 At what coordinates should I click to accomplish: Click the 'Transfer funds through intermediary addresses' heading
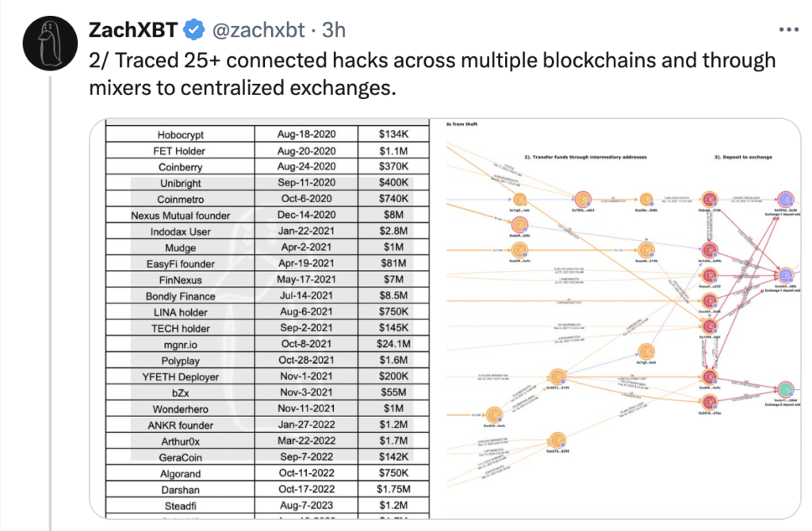pyautogui.click(x=585, y=157)
